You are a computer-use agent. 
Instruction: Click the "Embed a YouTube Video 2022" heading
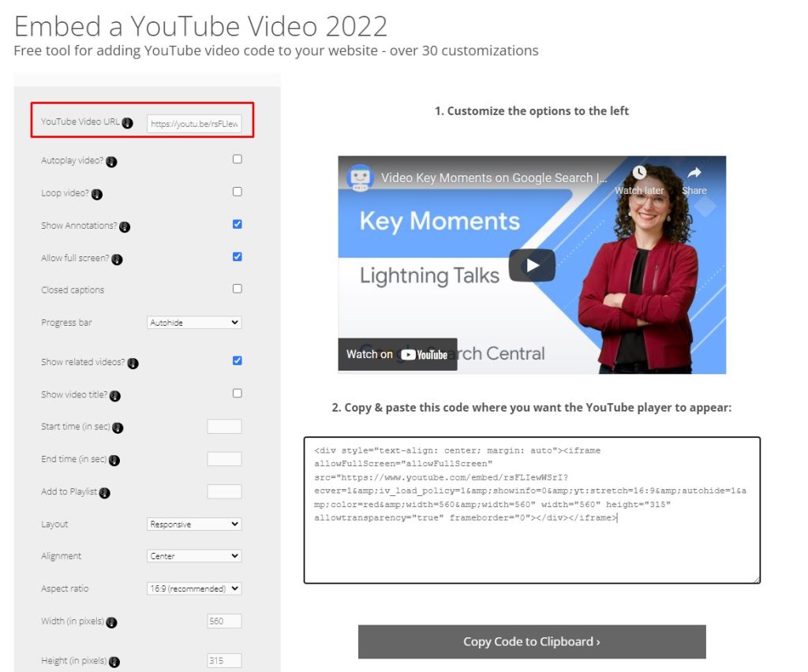[200, 26]
